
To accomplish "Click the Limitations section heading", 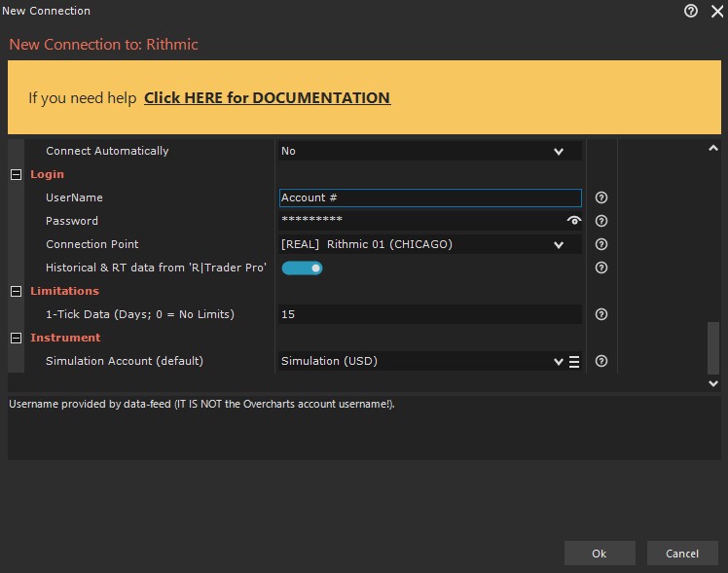I will tap(64, 291).
